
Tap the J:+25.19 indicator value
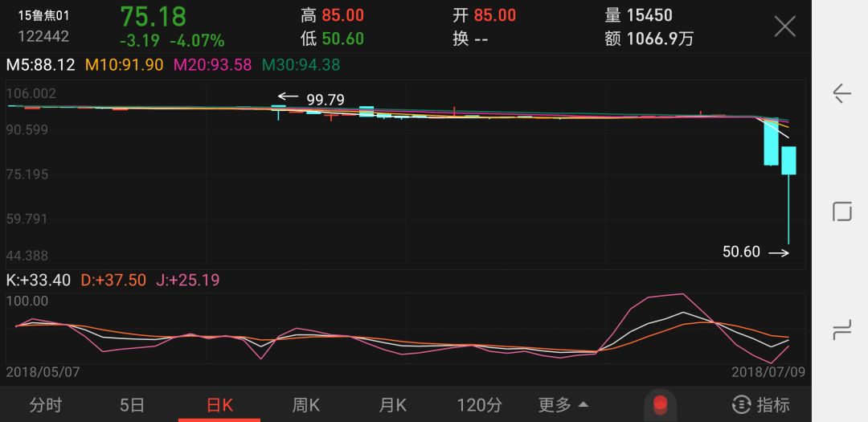click(187, 280)
